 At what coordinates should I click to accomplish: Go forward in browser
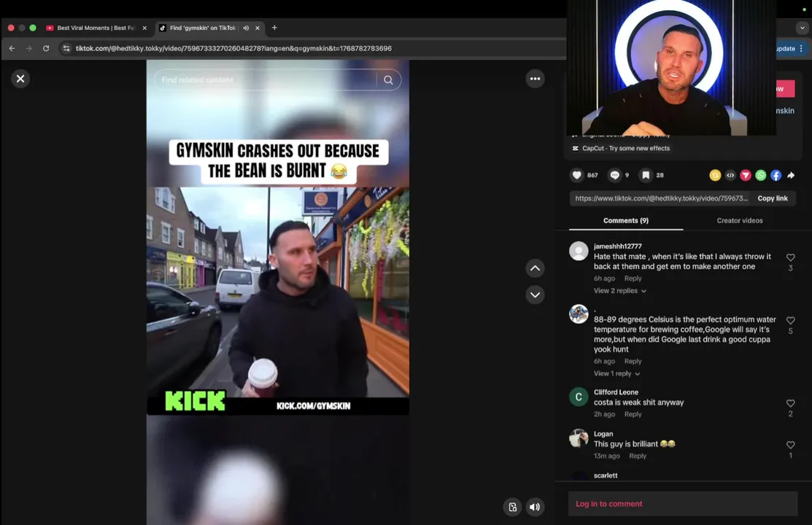29,48
